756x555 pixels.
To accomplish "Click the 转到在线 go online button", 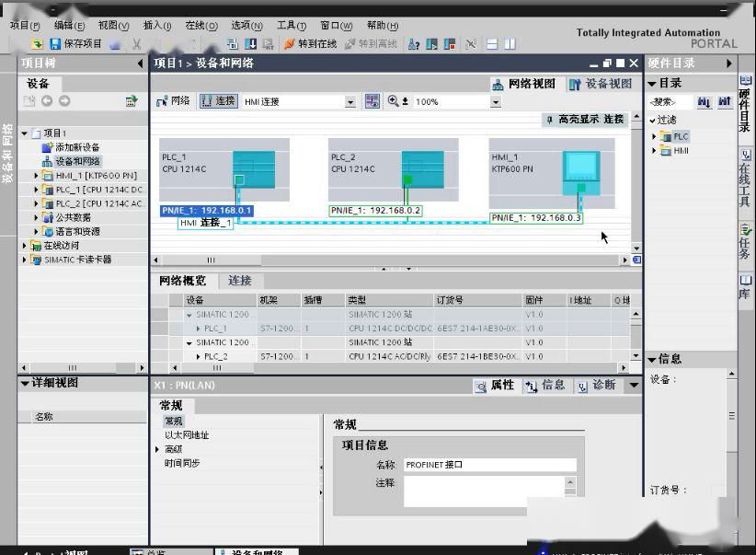I will click(310, 43).
